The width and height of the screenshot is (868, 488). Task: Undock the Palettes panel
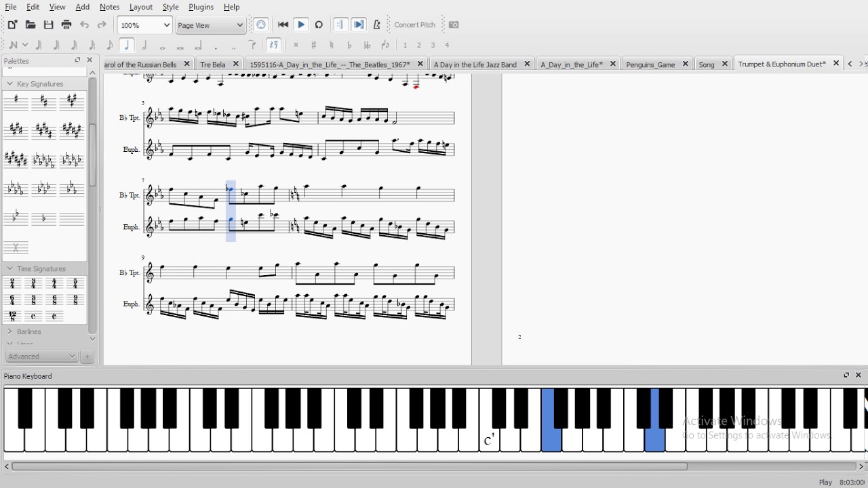click(x=77, y=60)
